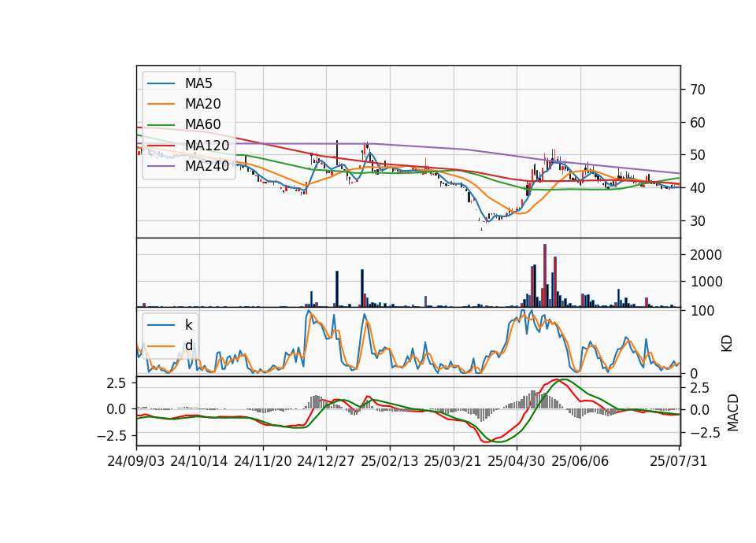The height and width of the screenshot is (543, 756).
Task: Click the MA5 legend label
Action: [198, 83]
